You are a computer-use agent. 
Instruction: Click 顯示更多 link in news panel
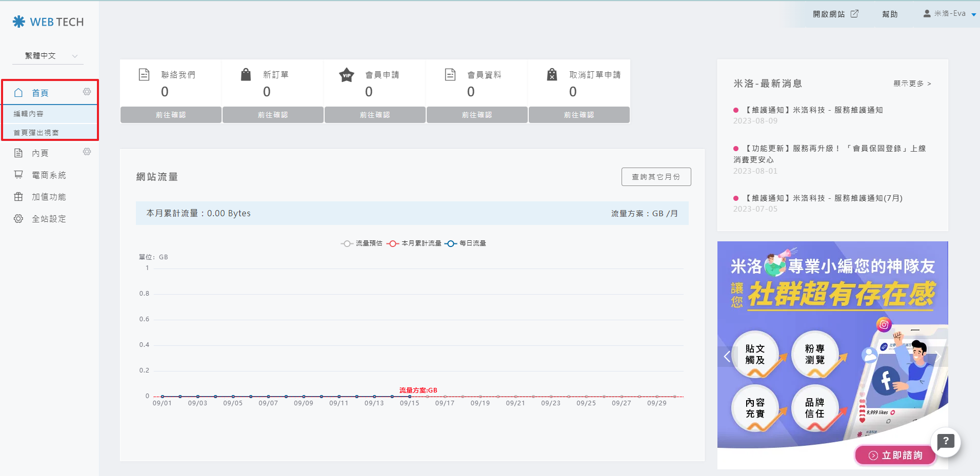[x=912, y=84]
